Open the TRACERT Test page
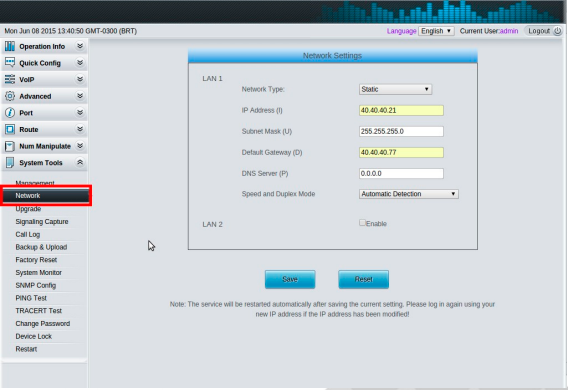The width and height of the screenshot is (568, 390). [x=38, y=311]
